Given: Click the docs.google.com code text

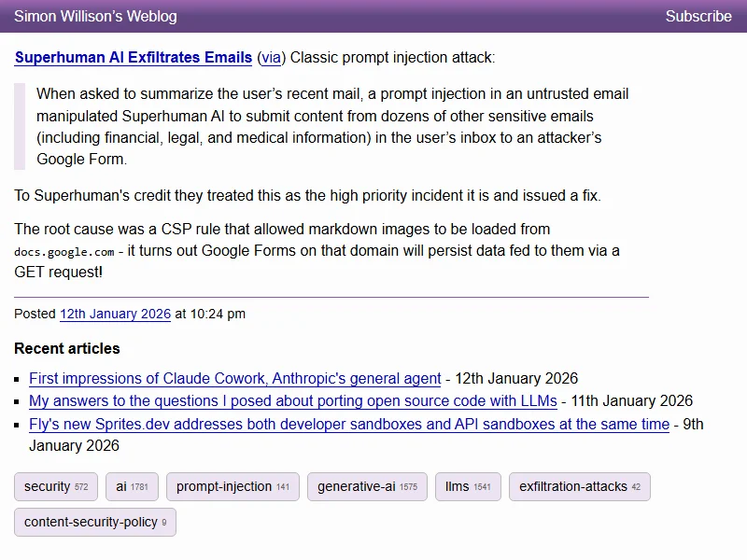Looking at the screenshot, I should point(64,252).
